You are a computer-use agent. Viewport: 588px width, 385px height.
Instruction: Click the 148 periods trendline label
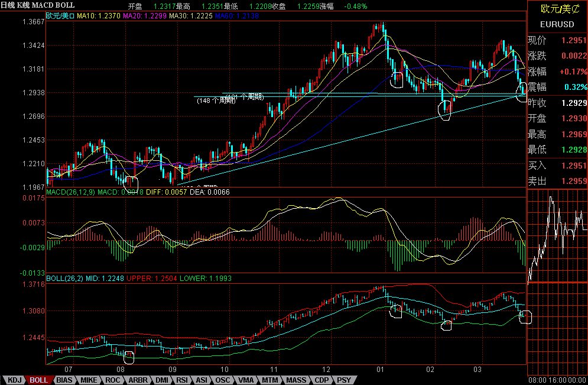[216, 101]
